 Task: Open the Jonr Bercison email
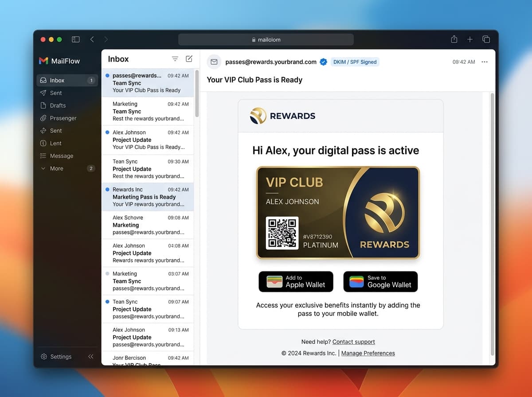148,359
